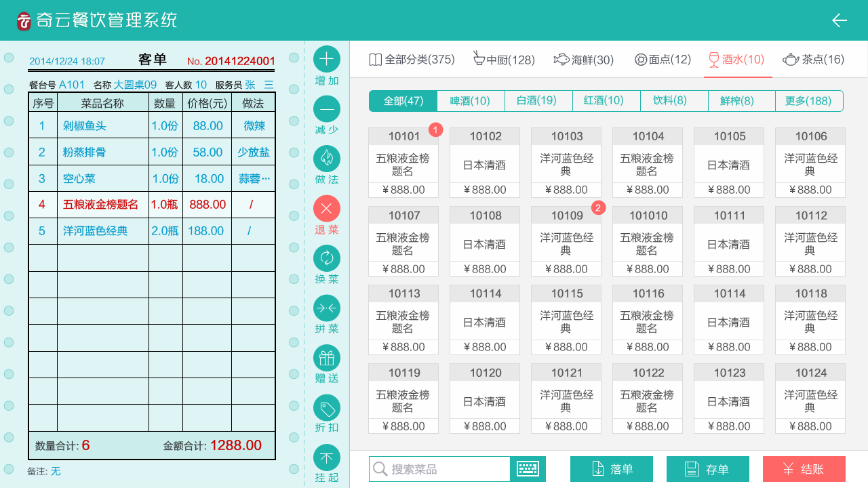Click the 微辣 cooking method cell
This screenshot has height=488, width=868.
click(x=254, y=125)
